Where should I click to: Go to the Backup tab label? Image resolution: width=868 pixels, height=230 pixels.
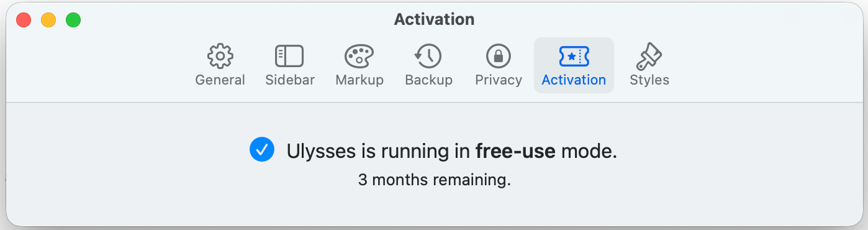(x=428, y=80)
